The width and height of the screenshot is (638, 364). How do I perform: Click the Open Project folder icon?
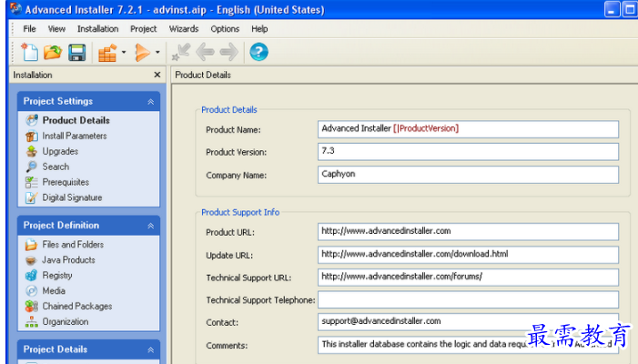tap(54, 52)
